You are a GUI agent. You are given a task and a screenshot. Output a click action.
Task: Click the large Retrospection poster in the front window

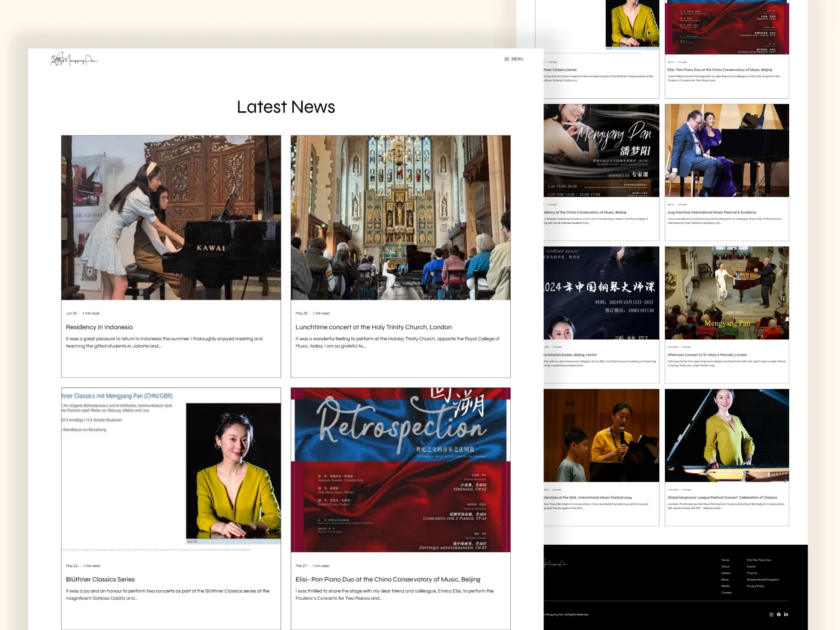point(401,470)
